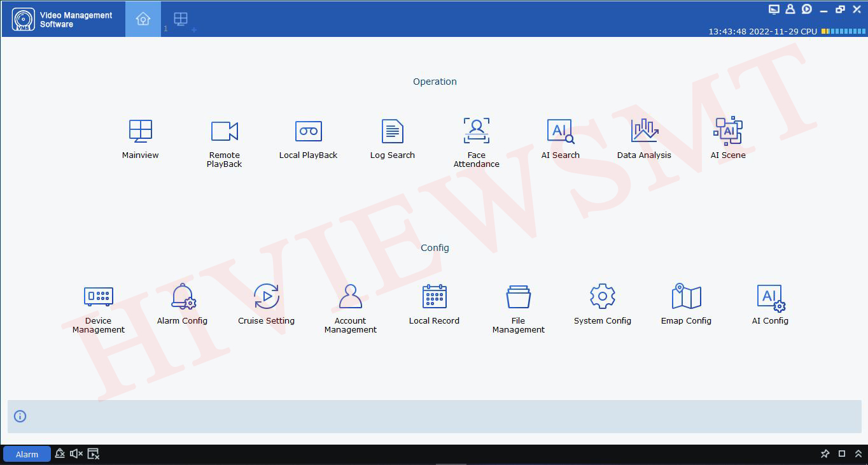Open the user account icon in title bar
The width and height of the screenshot is (868, 465).
click(x=790, y=9)
